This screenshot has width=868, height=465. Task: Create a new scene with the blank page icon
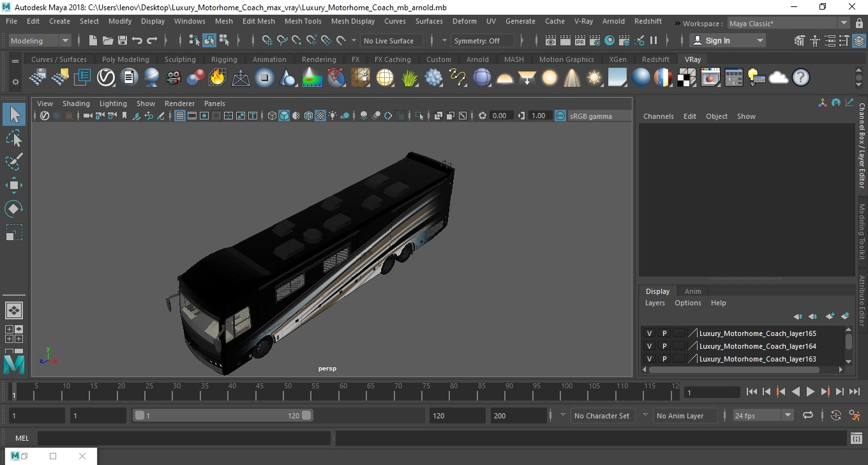(93, 40)
